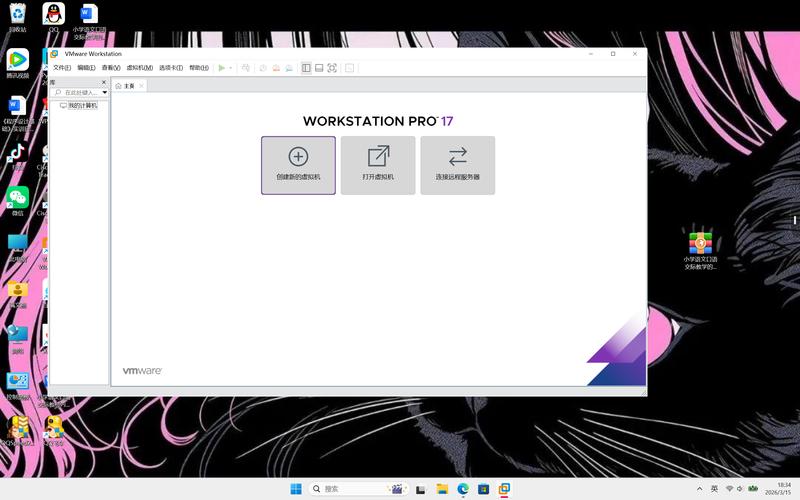Viewport: 800px width, 500px height.
Task: Open the Word document icon beside QQ
Action: tap(89, 21)
